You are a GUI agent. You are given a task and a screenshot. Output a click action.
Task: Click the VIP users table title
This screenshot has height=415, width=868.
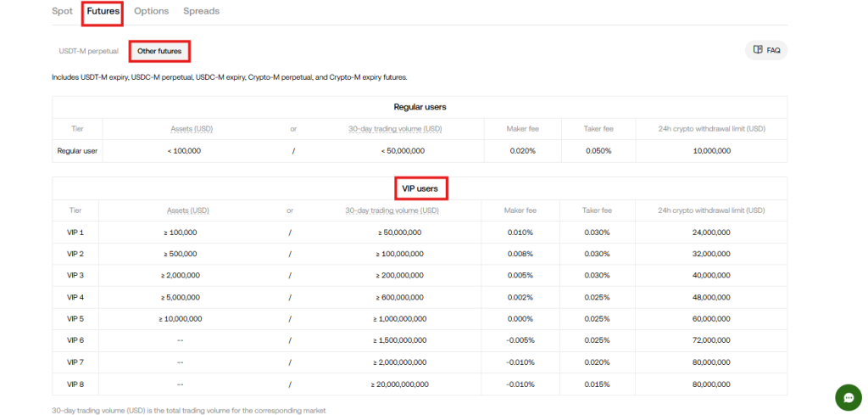pos(420,188)
